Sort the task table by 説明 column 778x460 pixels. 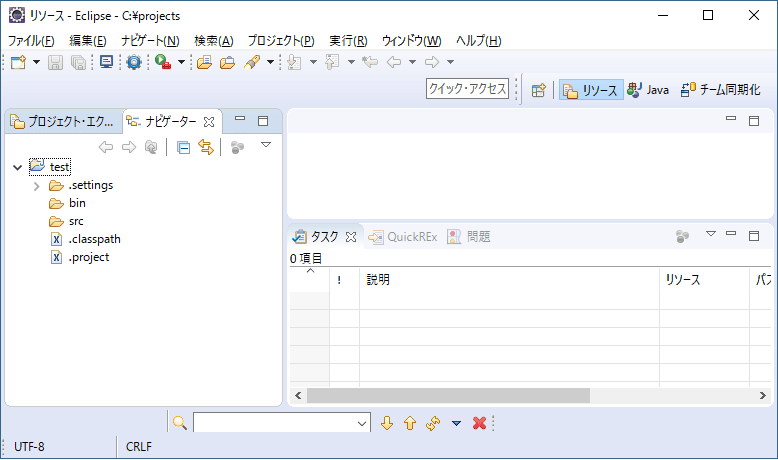point(510,280)
